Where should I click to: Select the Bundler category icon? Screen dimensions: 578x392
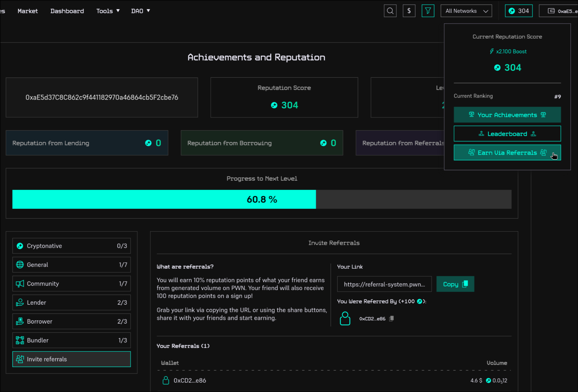click(20, 340)
